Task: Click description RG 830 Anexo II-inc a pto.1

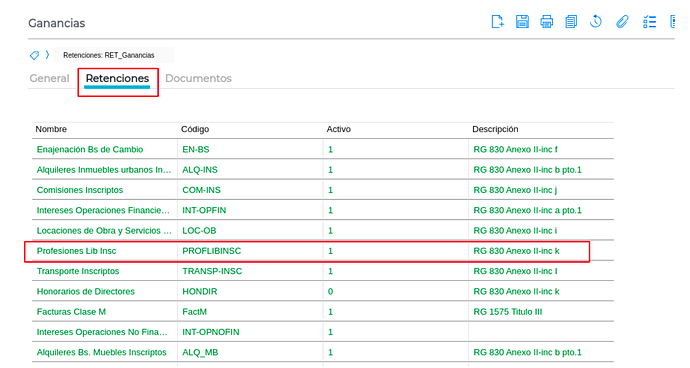Action: coord(527,210)
